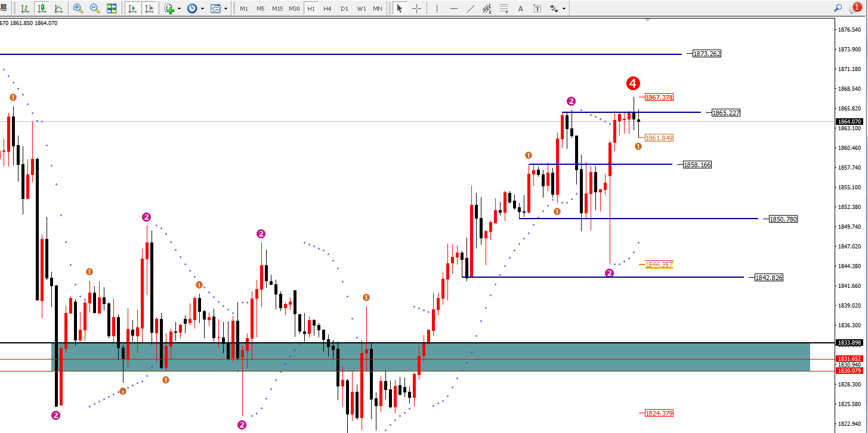
Task: Select the M1 timeframe
Action: pyautogui.click(x=244, y=9)
